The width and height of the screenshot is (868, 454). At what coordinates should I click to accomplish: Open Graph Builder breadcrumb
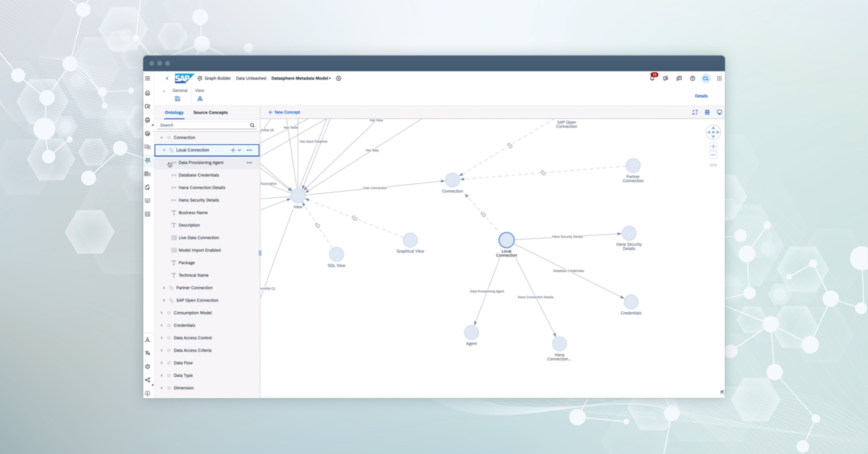point(217,79)
